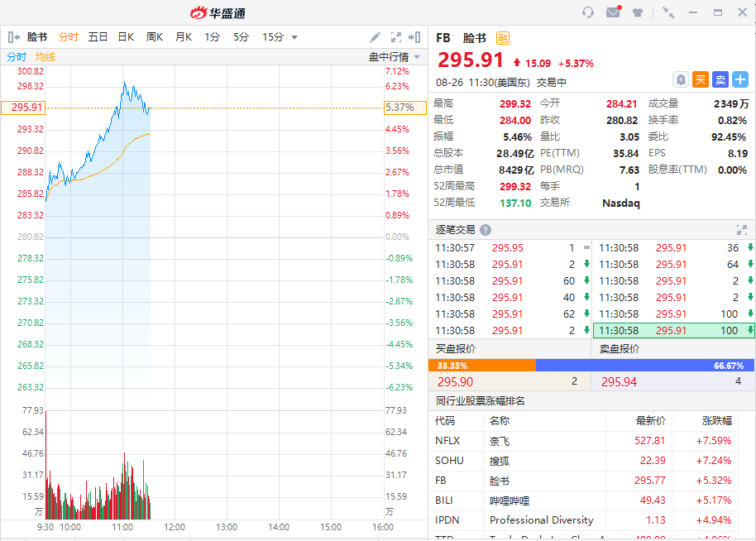Screen dimensions: 756x541
Task: Switch to 5分 chart tab
Action: tap(241, 37)
